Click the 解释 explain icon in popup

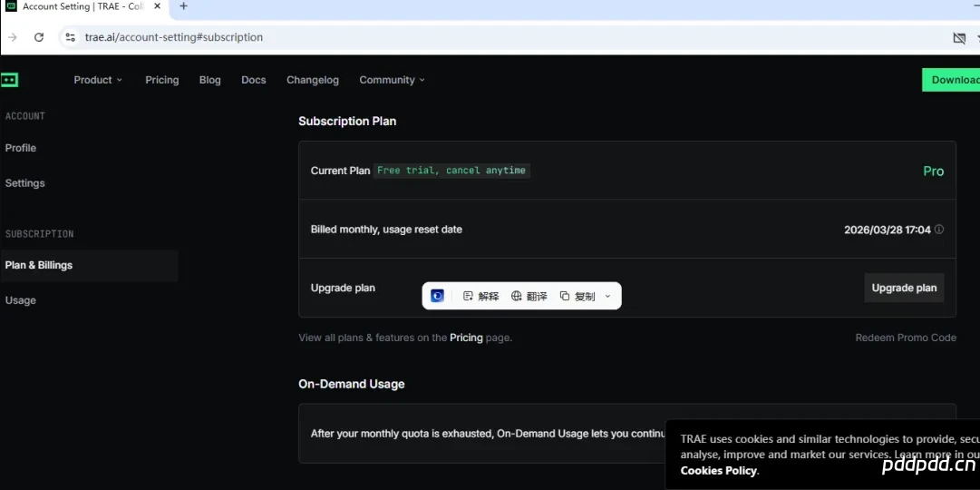coord(469,296)
